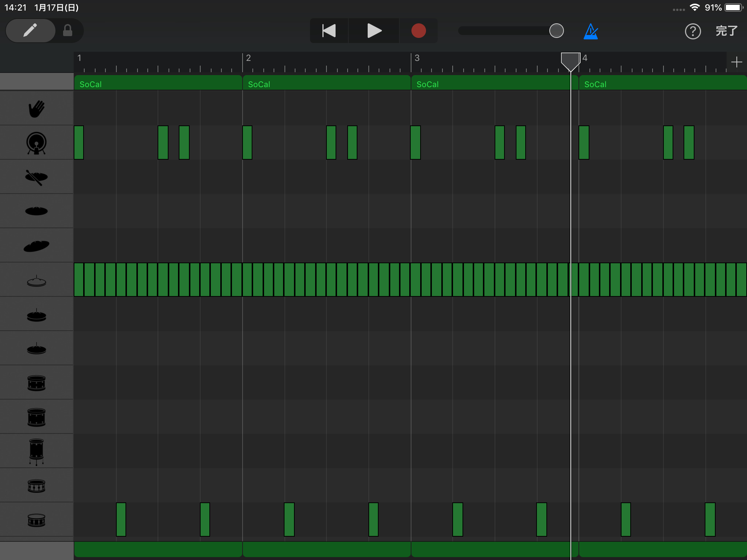Image resolution: width=747 pixels, height=560 pixels.
Task: Select the closed hi-hat icon above the lower hi-hat
Action: click(x=36, y=315)
